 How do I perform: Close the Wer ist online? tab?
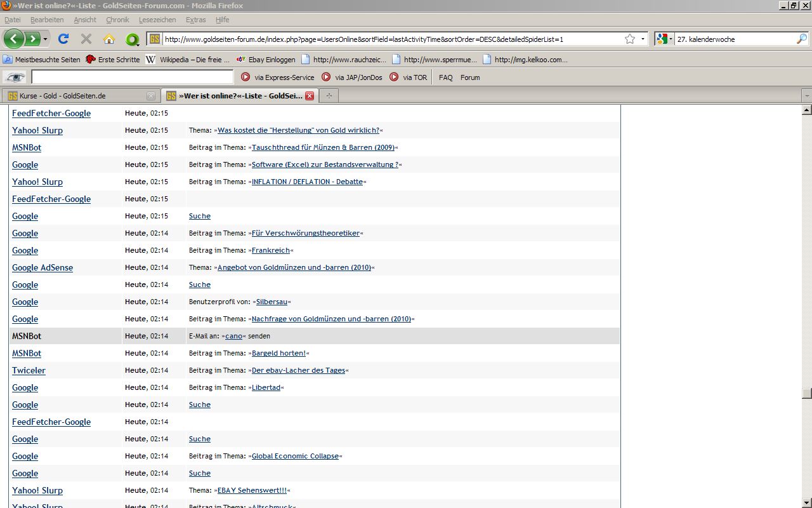tap(310, 96)
